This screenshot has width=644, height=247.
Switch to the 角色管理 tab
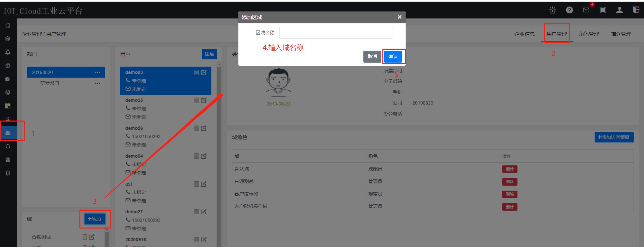pyautogui.click(x=589, y=34)
